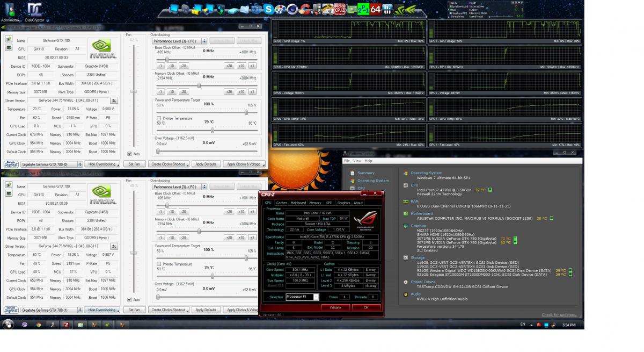Open the Processor #1 selection dropdown in CPU-Z
This screenshot has height=352, width=644.
pos(302,297)
